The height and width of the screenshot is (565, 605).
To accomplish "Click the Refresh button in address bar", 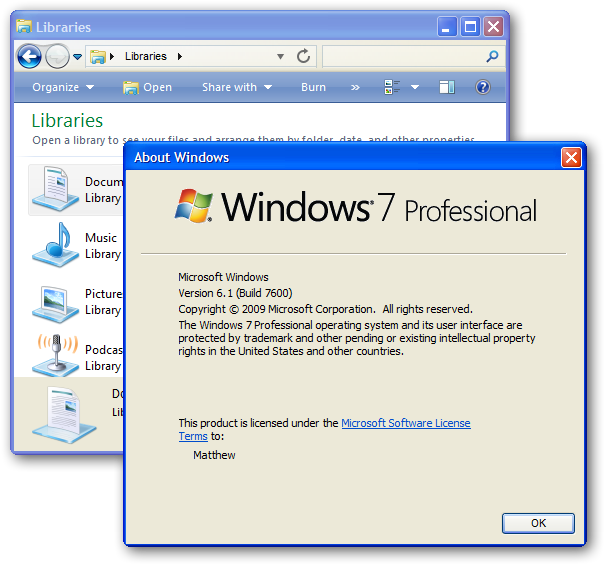I will point(304,56).
